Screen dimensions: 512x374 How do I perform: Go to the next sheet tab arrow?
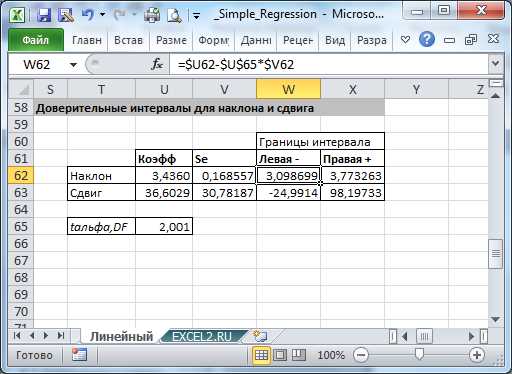[x=46, y=336]
